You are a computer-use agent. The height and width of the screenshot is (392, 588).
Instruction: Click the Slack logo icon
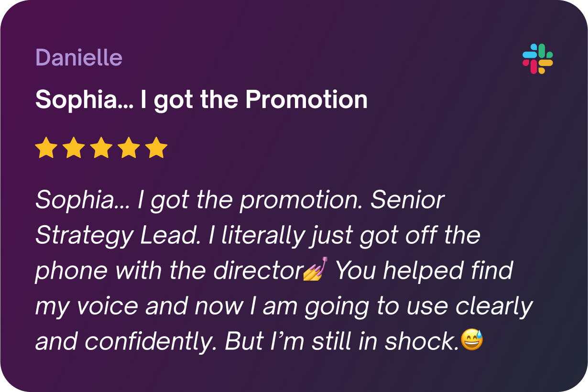tap(537, 59)
